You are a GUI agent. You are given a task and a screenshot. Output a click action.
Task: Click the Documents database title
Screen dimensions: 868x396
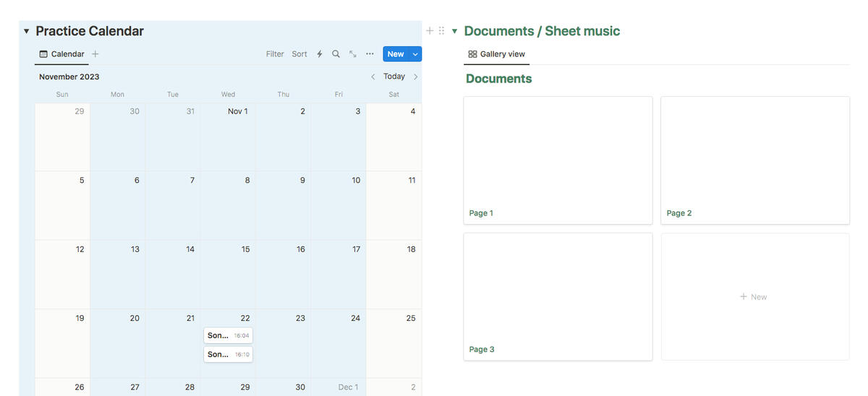(x=499, y=79)
